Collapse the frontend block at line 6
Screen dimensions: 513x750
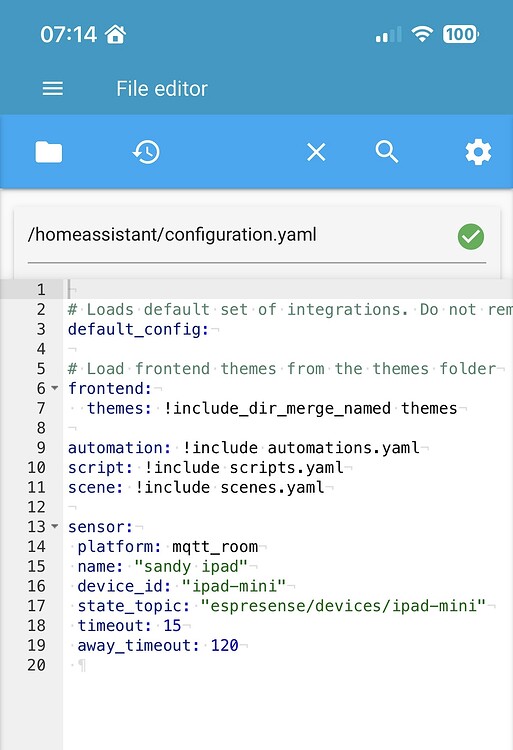55,388
